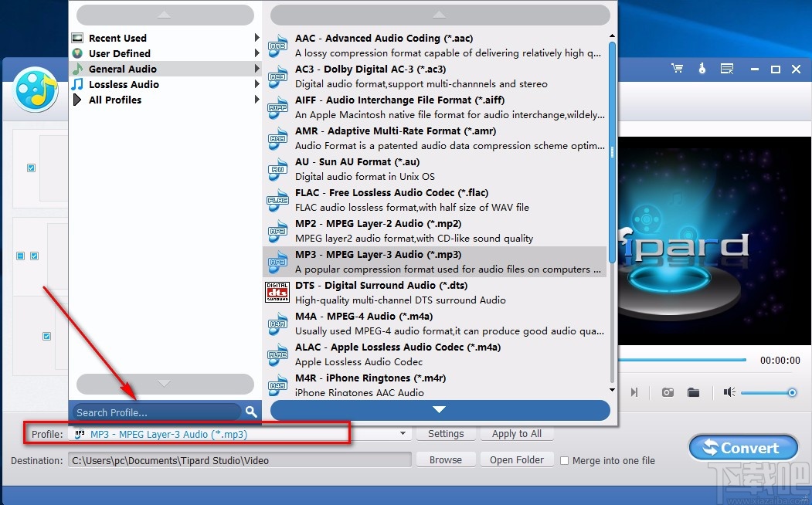
Task: Click the preview volume slider handle
Action: (x=792, y=393)
